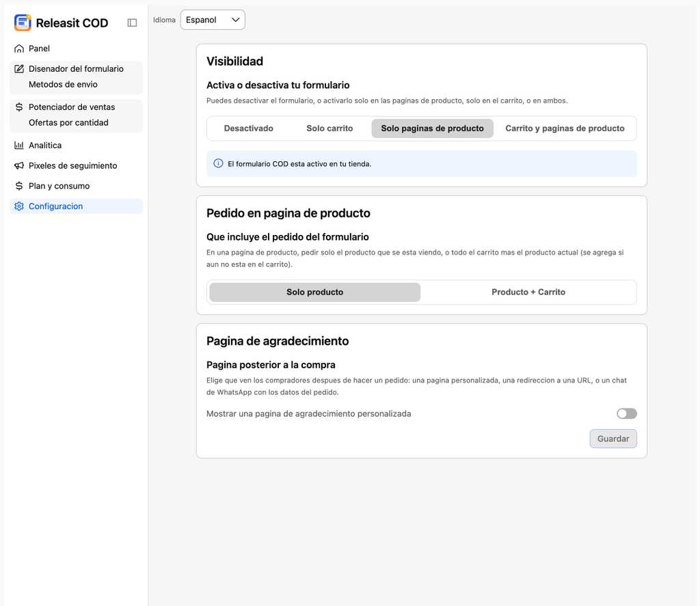
Task: Click the info icon in the COD active banner
Action: click(218, 163)
